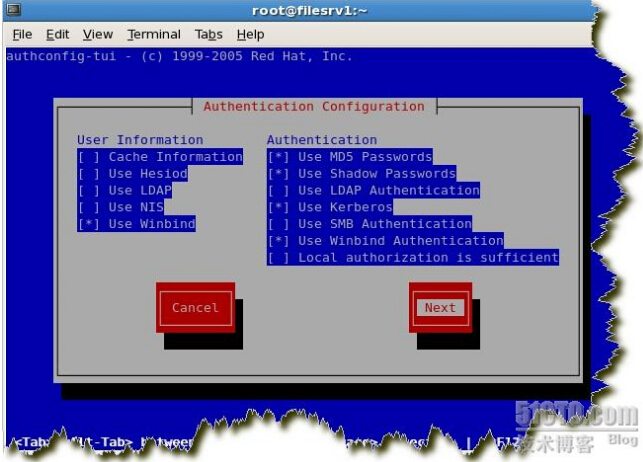Open the File menu
Screen dimensions: 643x462
pyautogui.click(x=22, y=34)
